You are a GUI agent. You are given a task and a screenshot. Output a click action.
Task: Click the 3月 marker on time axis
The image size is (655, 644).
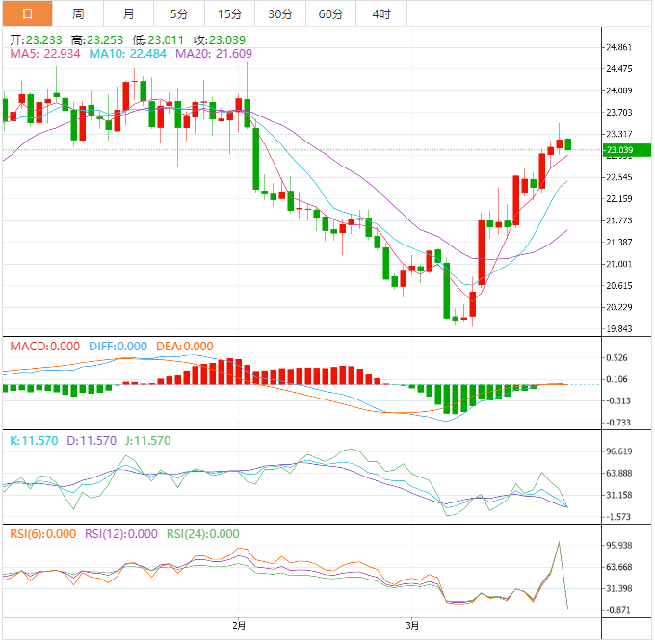click(411, 626)
